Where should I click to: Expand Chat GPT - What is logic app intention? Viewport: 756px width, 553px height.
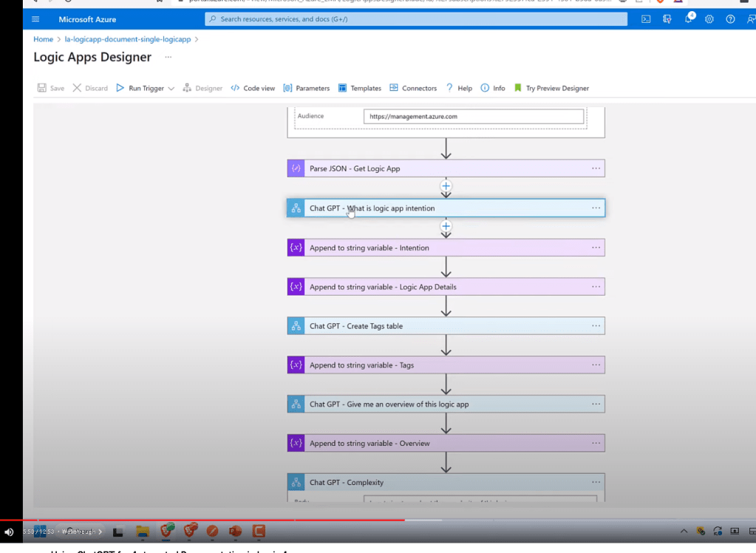click(x=446, y=208)
